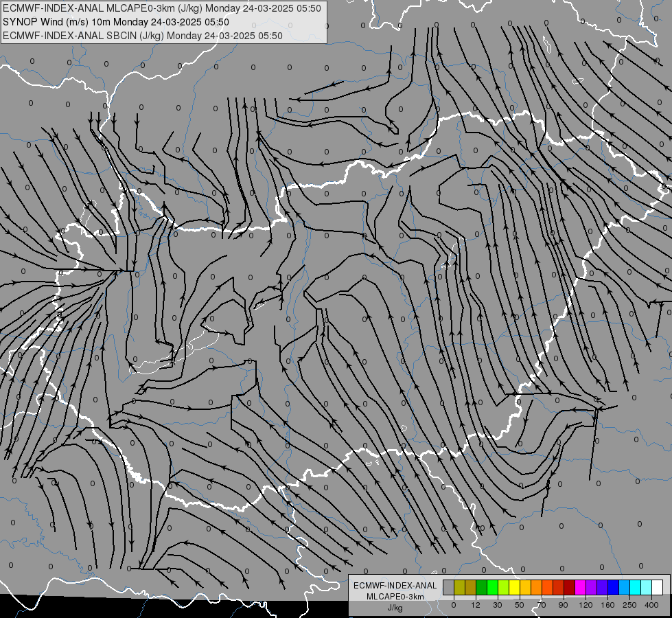Click the legend scale label 30
This screenshot has height=618, width=672.
[x=498, y=605]
